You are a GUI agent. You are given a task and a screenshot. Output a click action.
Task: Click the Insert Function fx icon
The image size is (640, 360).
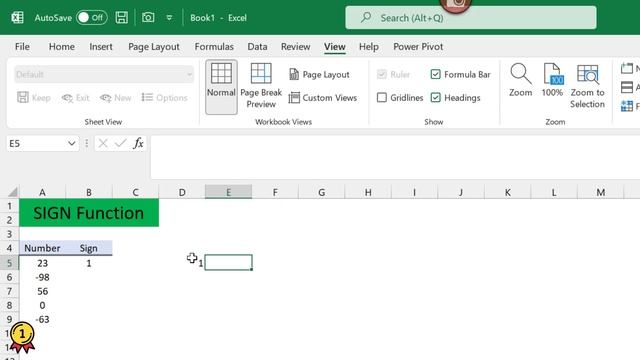pyautogui.click(x=138, y=143)
